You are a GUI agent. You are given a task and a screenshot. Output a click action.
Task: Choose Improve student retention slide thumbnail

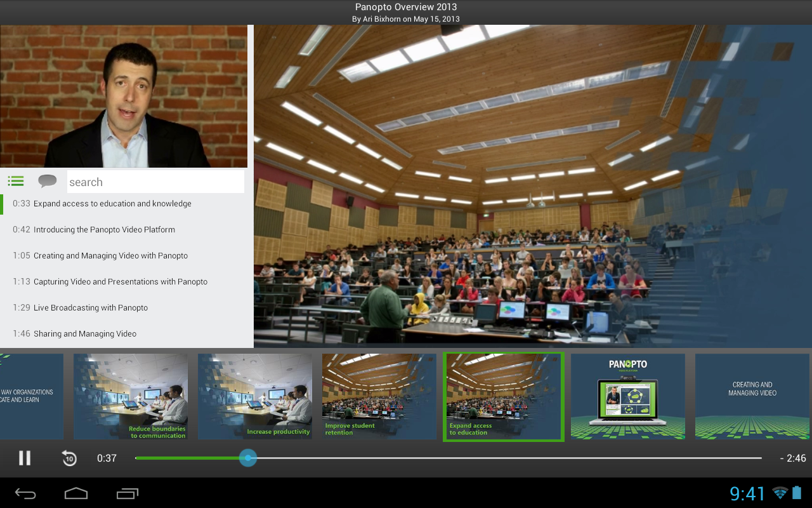point(379,397)
